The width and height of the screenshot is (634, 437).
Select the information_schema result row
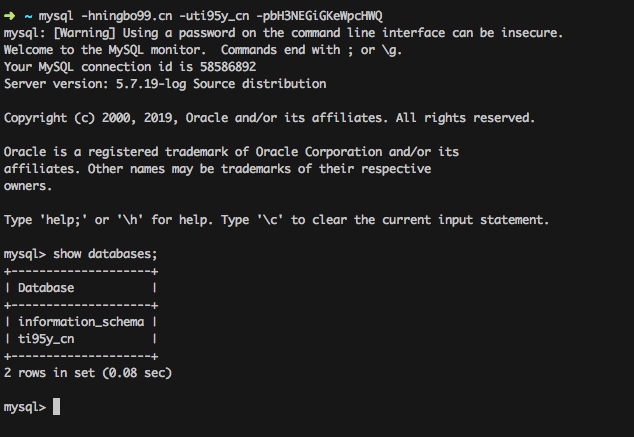(81, 322)
